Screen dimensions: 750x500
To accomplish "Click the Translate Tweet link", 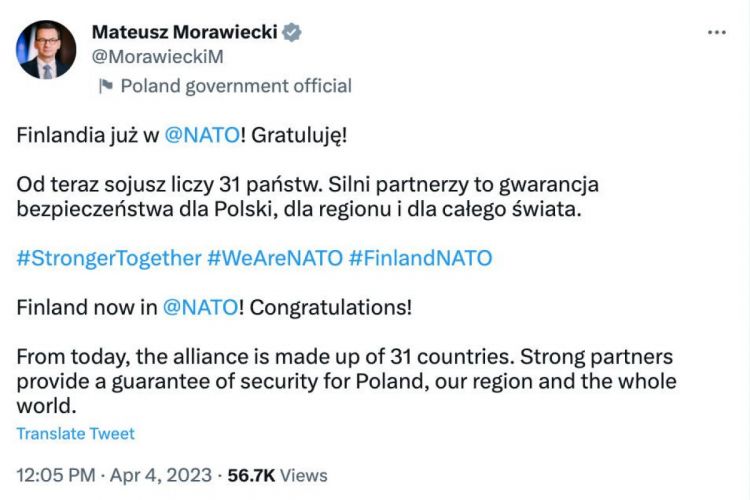I will point(75,433).
